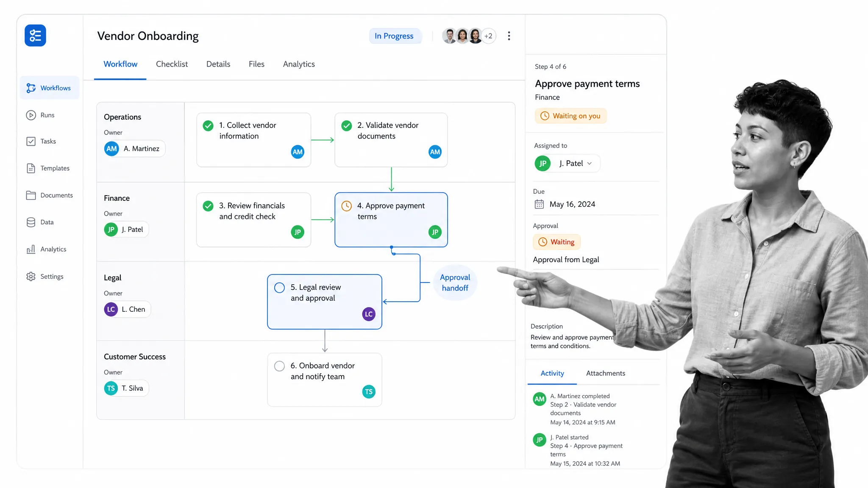
Task: Click JP avatar in the activity feed
Action: pos(540,440)
